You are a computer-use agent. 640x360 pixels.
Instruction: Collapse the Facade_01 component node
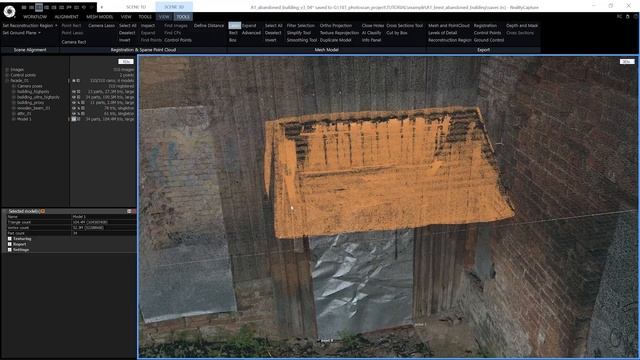pos(7,81)
